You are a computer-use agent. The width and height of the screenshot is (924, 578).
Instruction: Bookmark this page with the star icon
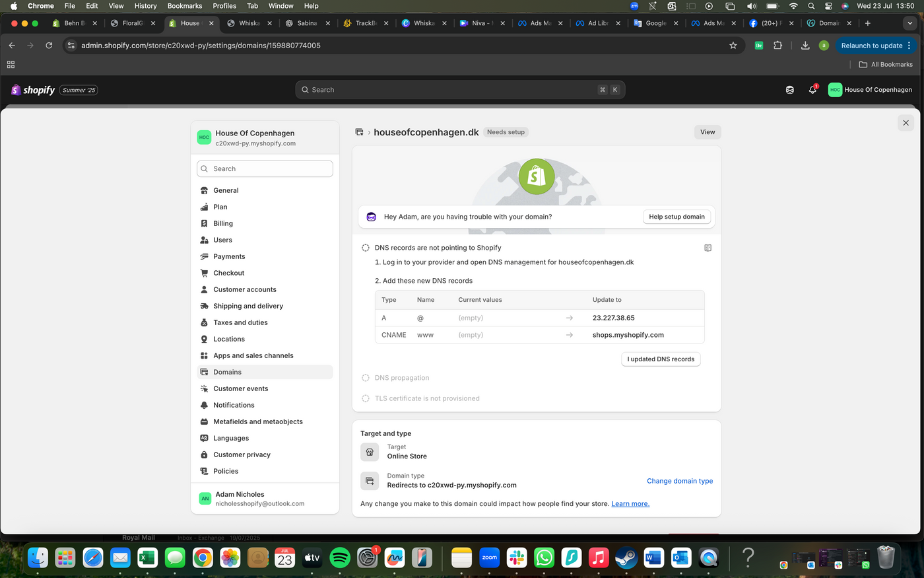[733, 46]
